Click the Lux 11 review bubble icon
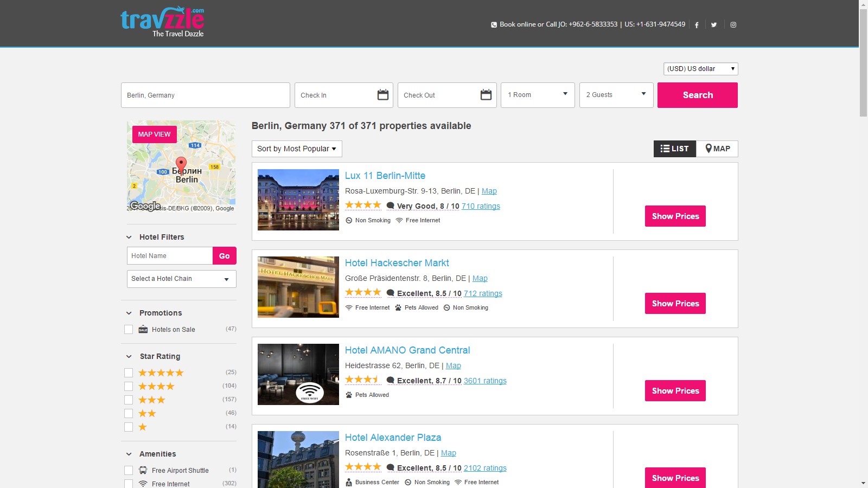868x488 pixels. tap(390, 206)
